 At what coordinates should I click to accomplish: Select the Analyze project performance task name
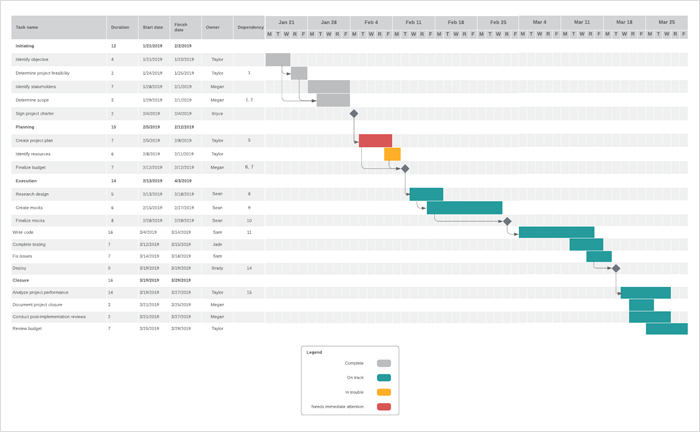pos(40,292)
